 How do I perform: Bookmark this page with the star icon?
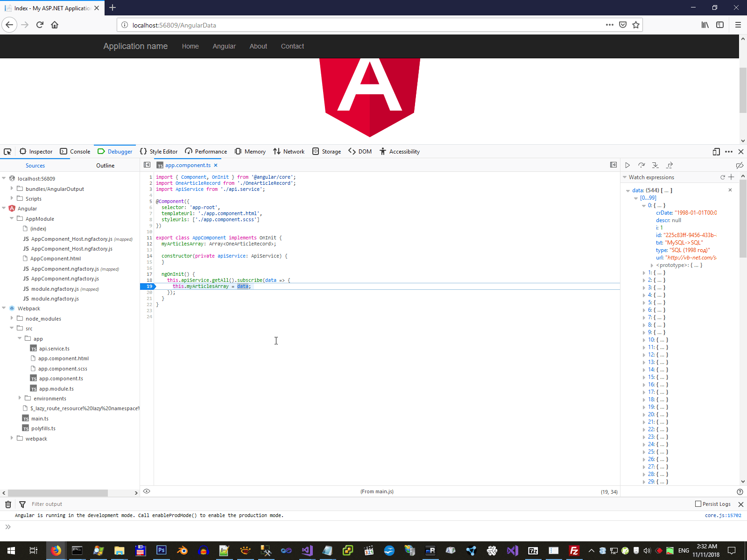pyautogui.click(x=636, y=25)
